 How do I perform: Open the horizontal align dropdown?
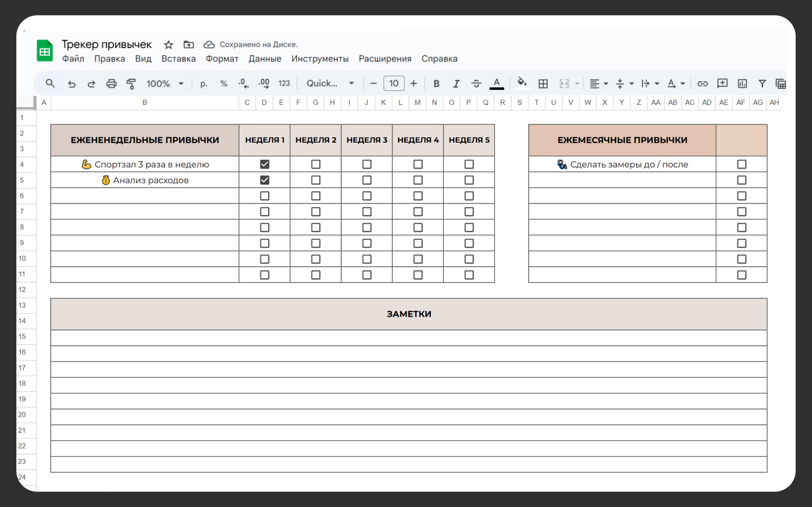[x=599, y=83]
